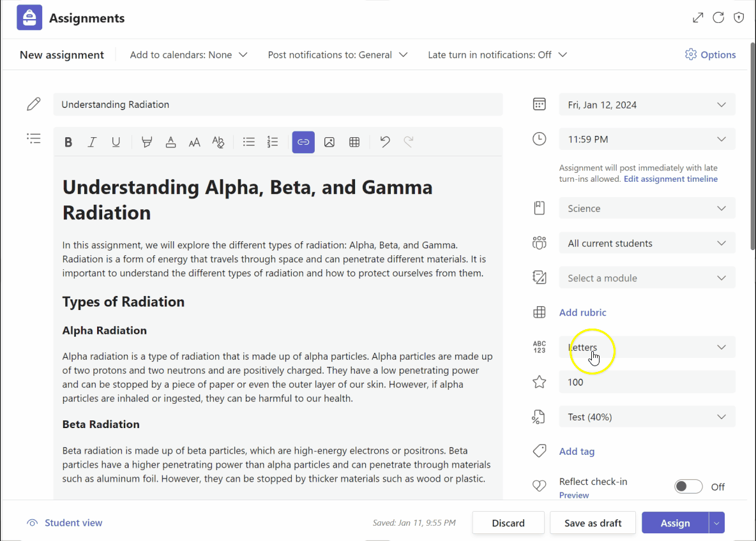Apply italic formatting
756x541 pixels.
pyautogui.click(x=92, y=142)
